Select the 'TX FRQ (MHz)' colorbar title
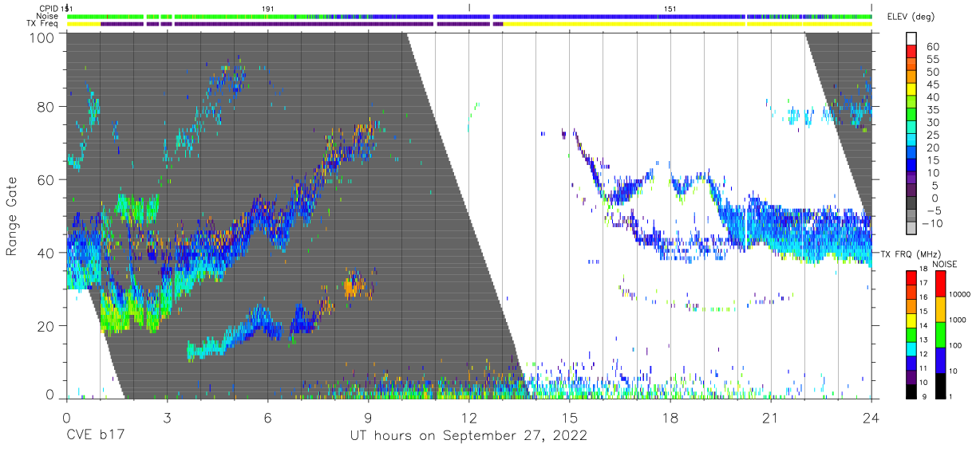Screen dimensions: 980x452 point(911,254)
